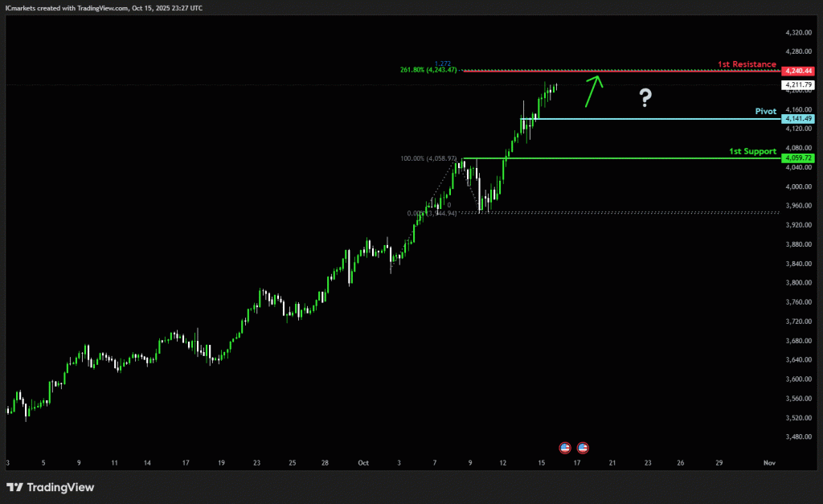The image size is (823, 504).
Task: Click the blue 1.272 level label
Action: coord(442,64)
